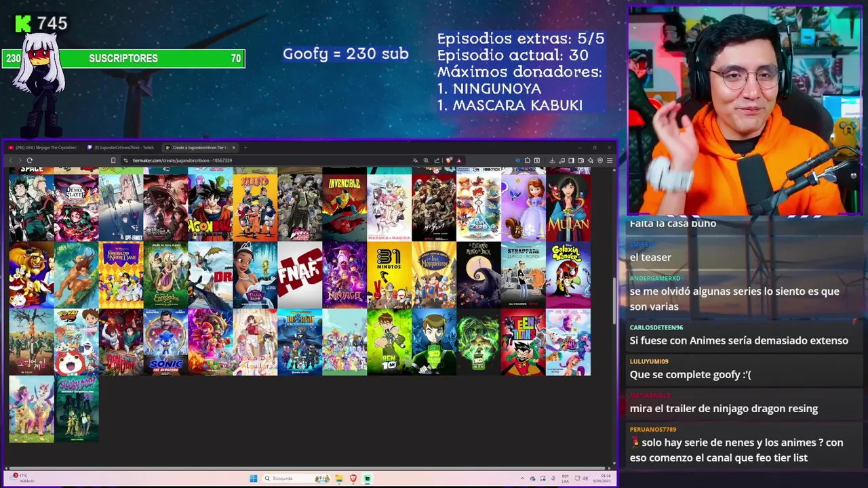The image size is (868, 488).
Task: Select the Scooby-Doo poster
Action: click(76, 409)
